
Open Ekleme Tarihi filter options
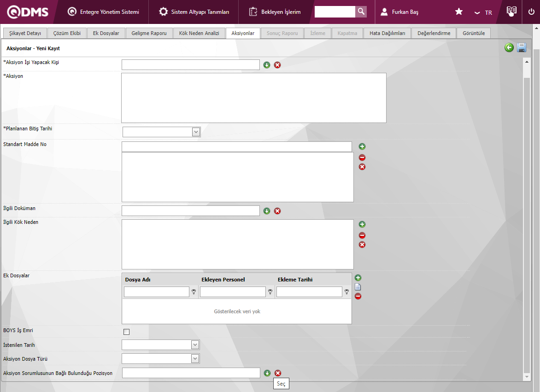[347, 292]
